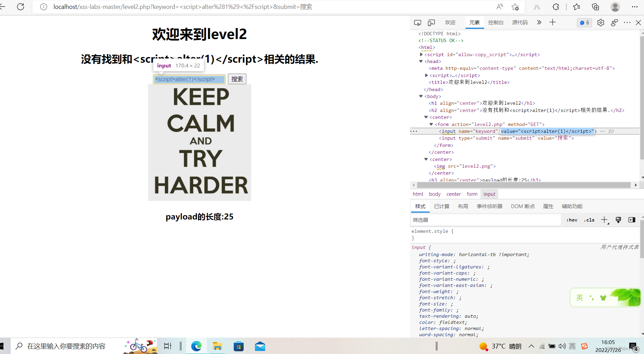Open File Explorer from the taskbar
This screenshot has height=354, width=644.
click(217, 346)
